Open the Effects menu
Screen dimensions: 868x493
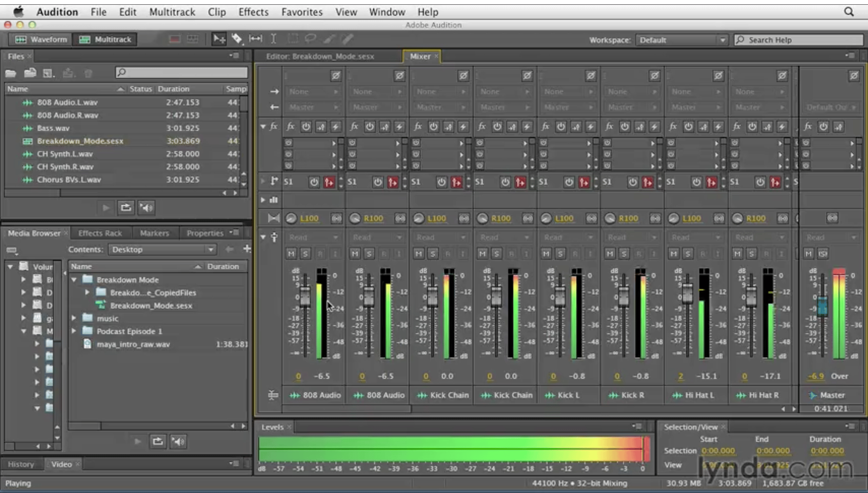coord(253,12)
